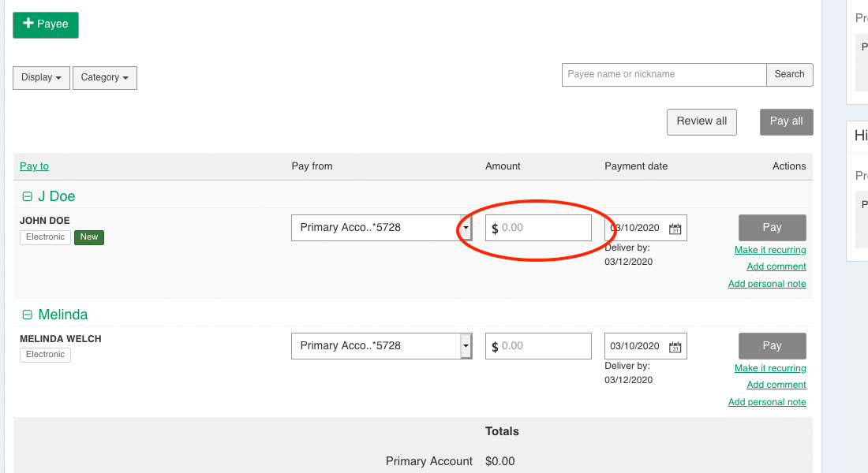Add personal note for Melinda Welch
868x473 pixels.
767,402
